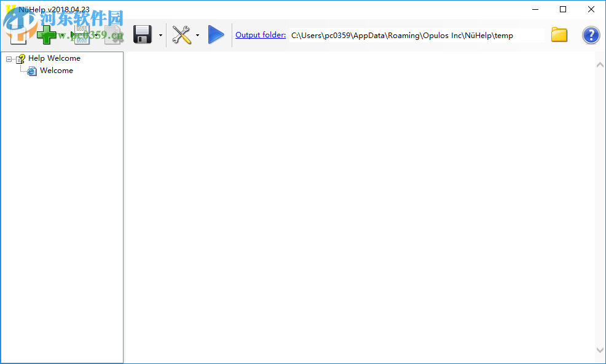Click the Welcome page browser icon
The image size is (606, 364).
pyautogui.click(x=32, y=71)
